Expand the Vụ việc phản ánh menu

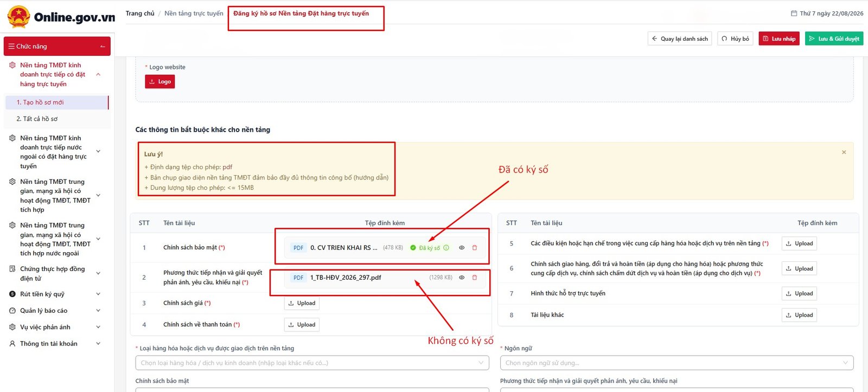98,327
